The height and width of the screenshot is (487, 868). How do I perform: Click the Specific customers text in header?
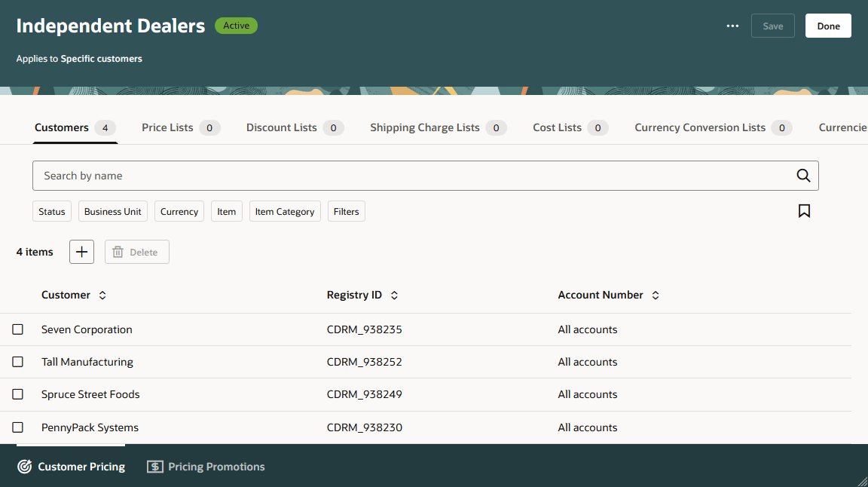pyautogui.click(x=101, y=59)
